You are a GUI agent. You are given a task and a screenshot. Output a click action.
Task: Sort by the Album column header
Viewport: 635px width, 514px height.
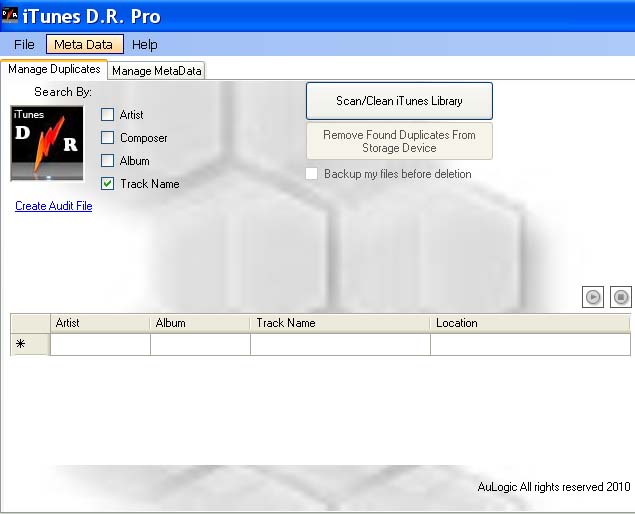(x=200, y=323)
